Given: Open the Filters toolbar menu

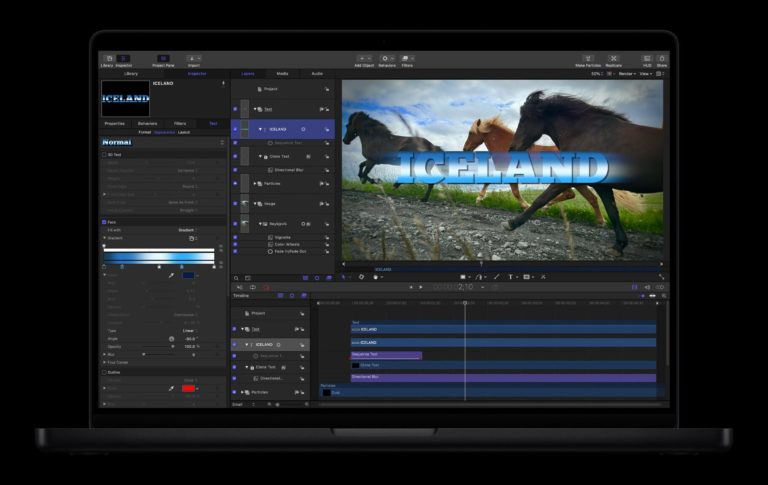Looking at the screenshot, I should 407,59.
